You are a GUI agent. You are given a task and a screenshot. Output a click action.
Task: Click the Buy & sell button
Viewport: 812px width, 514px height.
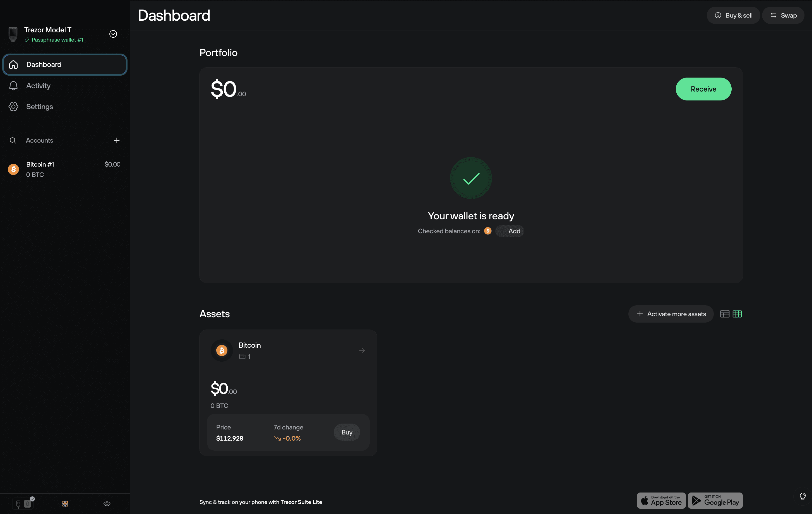point(733,16)
